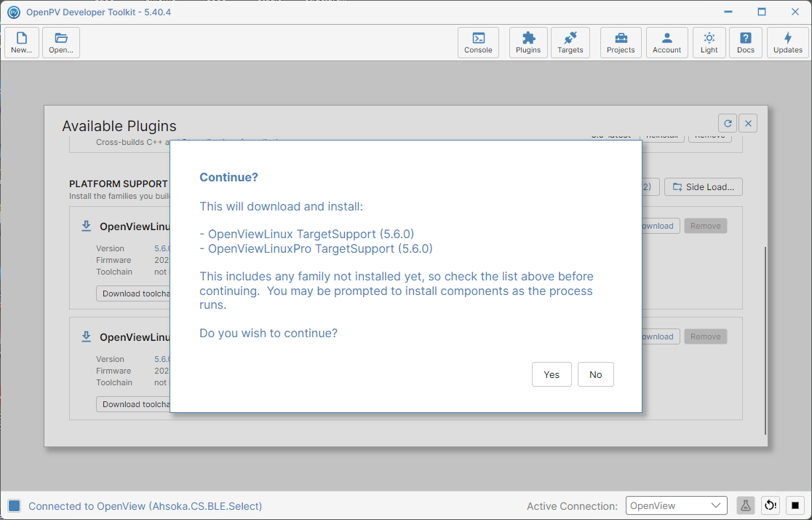This screenshot has width=812, height=520.
Task: Click Remove for second OpenViewLinux plugin
Action: [x=705, y=336]
